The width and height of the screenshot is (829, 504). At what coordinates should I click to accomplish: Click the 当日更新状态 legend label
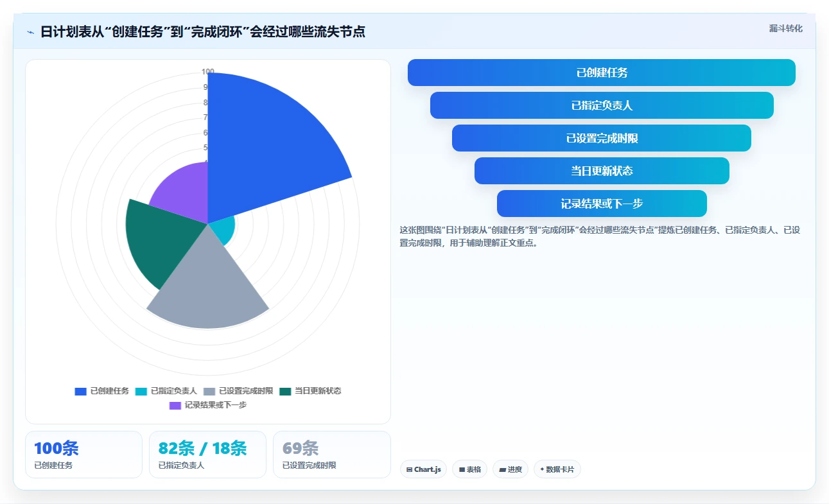point(318,391)
